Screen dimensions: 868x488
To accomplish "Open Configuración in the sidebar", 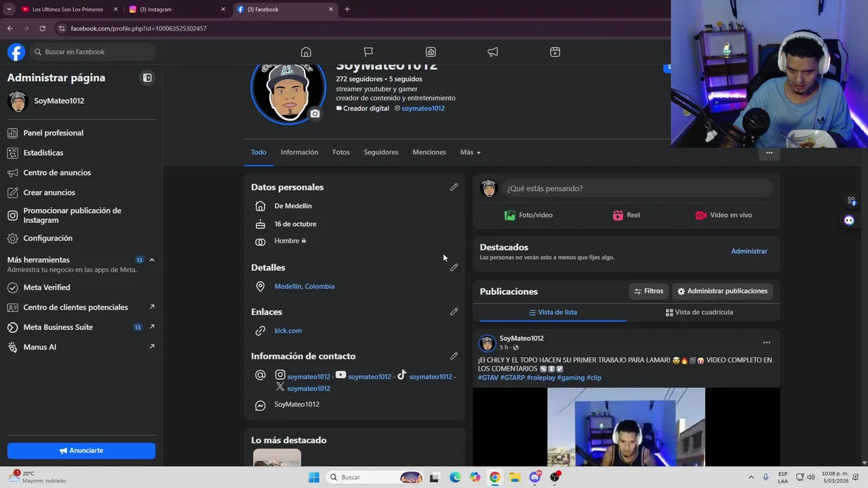I will (81, 239).
